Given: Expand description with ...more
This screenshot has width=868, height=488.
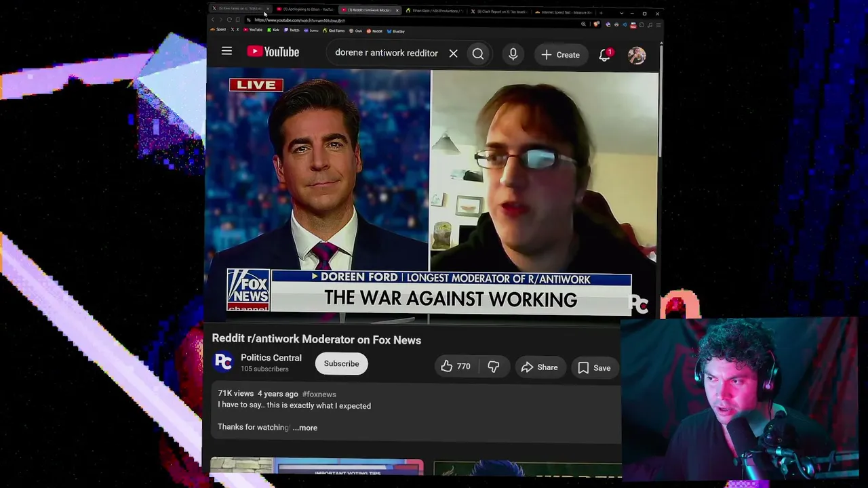Looking at the screenshot, I should point(305,428).
